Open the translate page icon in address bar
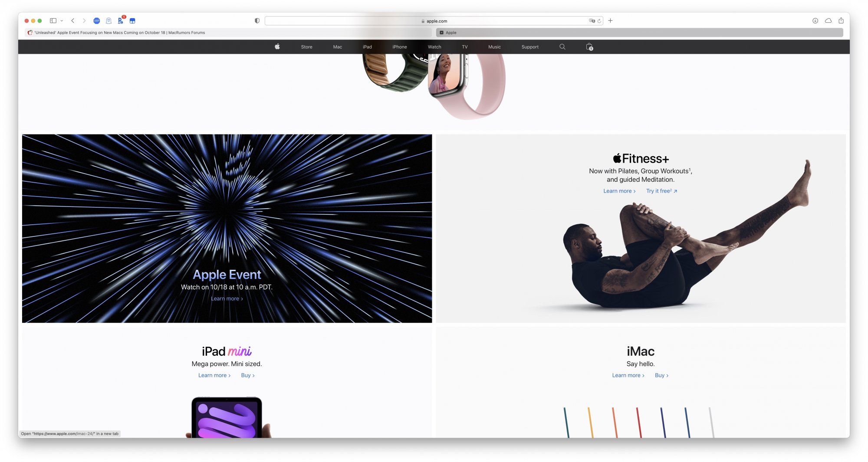 click(x=592, y=21)
